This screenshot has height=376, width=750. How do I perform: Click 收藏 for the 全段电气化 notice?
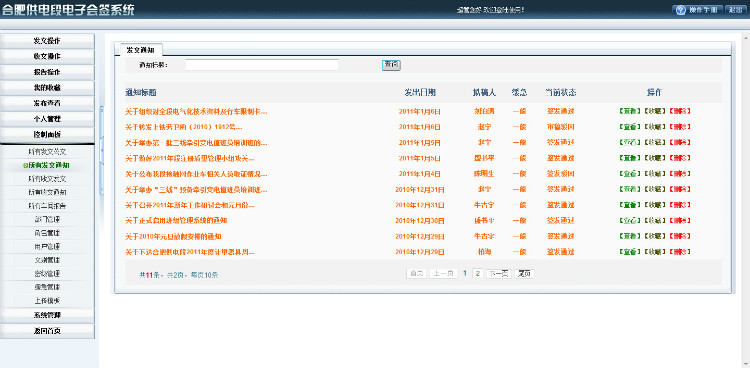pos(654,111)
